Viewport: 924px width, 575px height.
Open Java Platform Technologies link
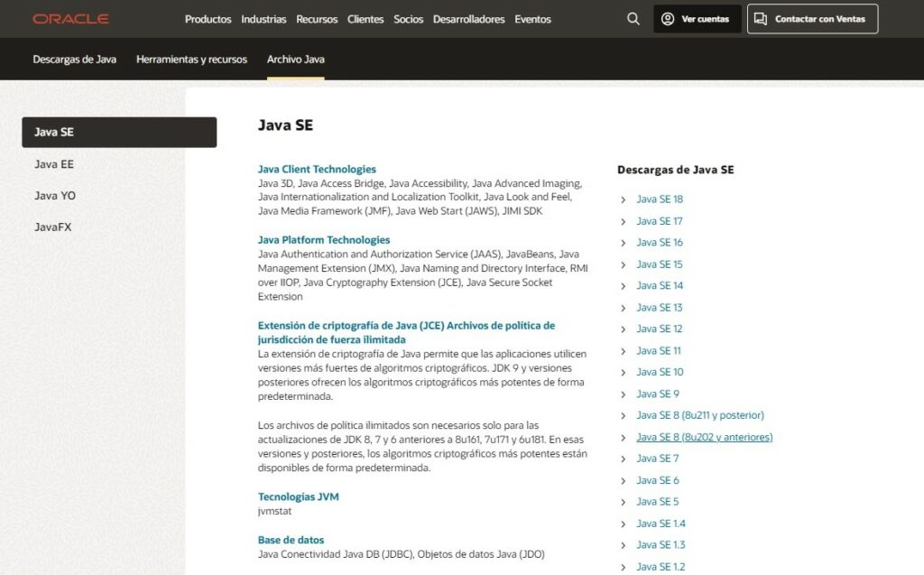pyautogui.click(x=324, y=240)
